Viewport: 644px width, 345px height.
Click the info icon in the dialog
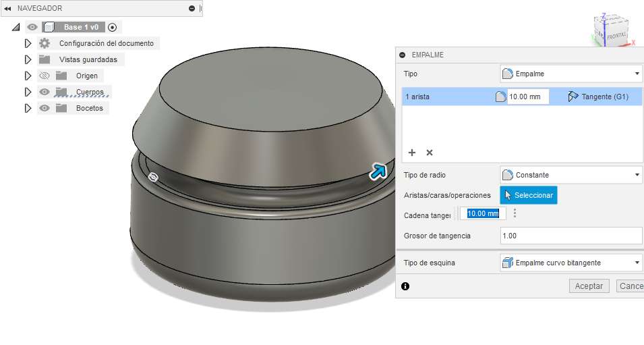coord(405,286)
